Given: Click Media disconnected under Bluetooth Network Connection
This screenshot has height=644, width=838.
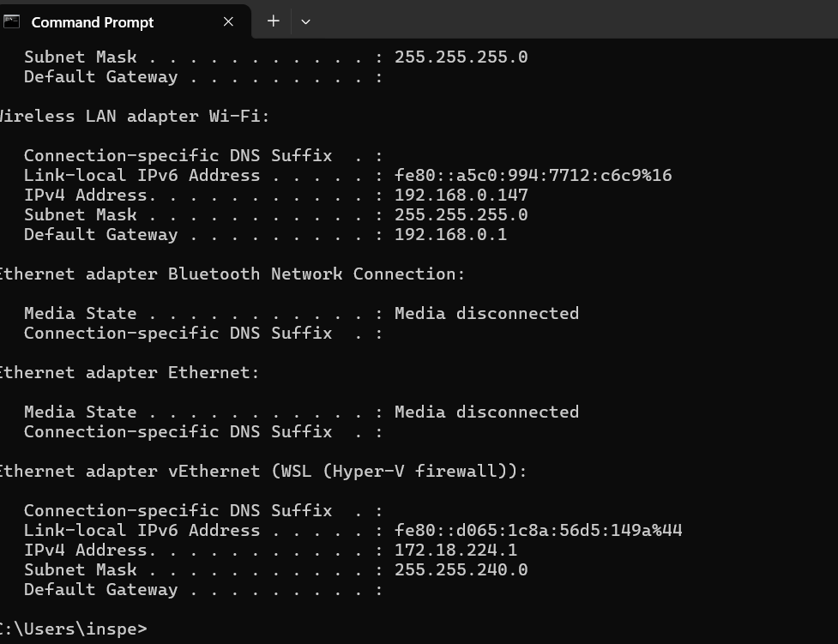Looking at the screenshot, I should pos(486,314).
